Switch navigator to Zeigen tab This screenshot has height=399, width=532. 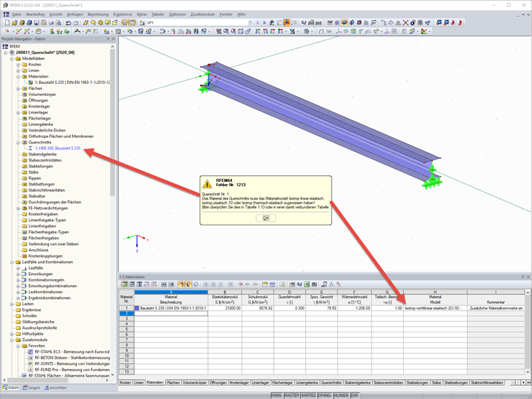point(31,388)
